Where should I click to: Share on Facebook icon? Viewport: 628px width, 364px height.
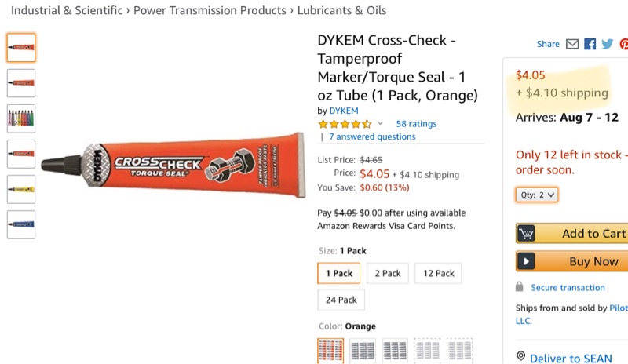click(x=590, y=44)
